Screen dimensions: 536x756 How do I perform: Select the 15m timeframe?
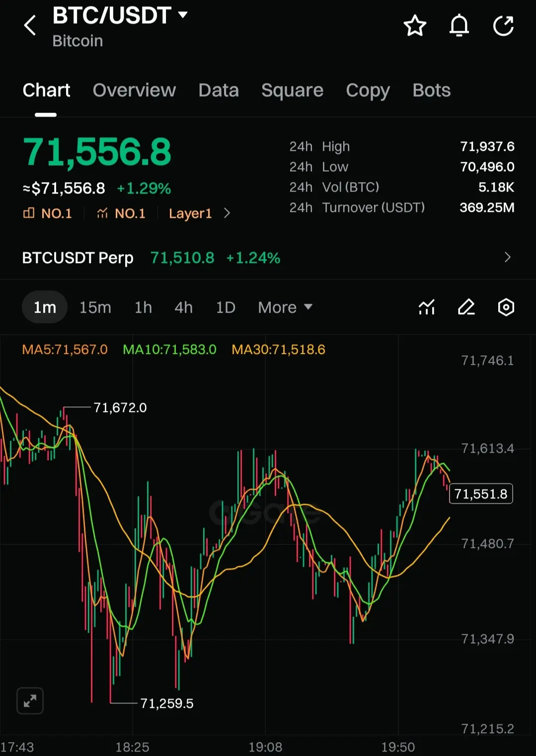pyautogui.click(x=95, y=307)
